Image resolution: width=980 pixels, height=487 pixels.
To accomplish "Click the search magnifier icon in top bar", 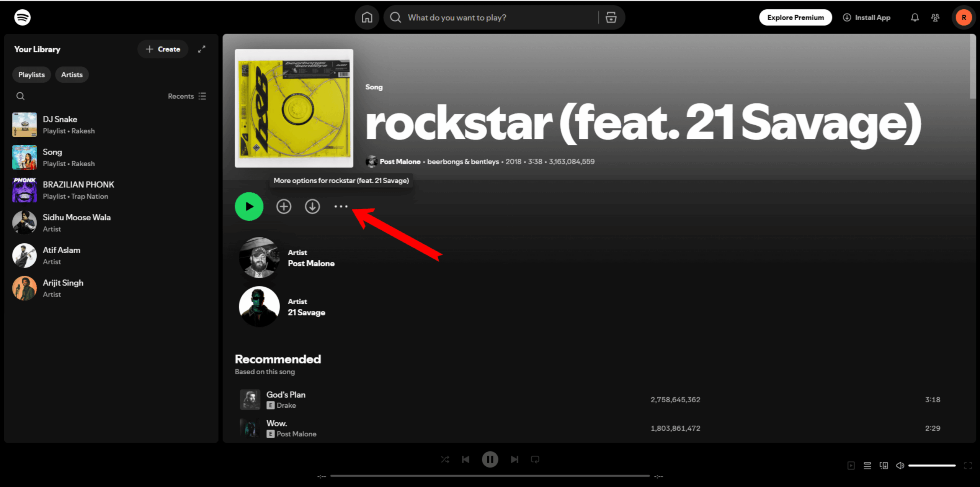I will pos(395,18).
